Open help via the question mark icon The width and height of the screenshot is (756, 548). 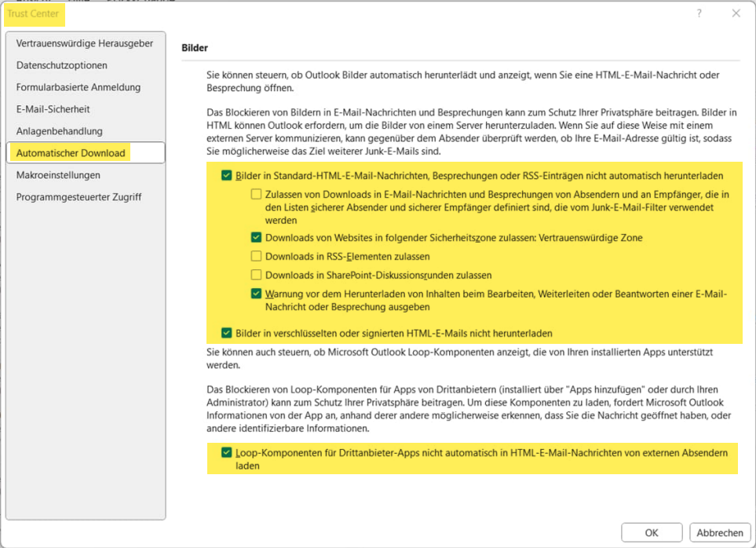[699, 13]
